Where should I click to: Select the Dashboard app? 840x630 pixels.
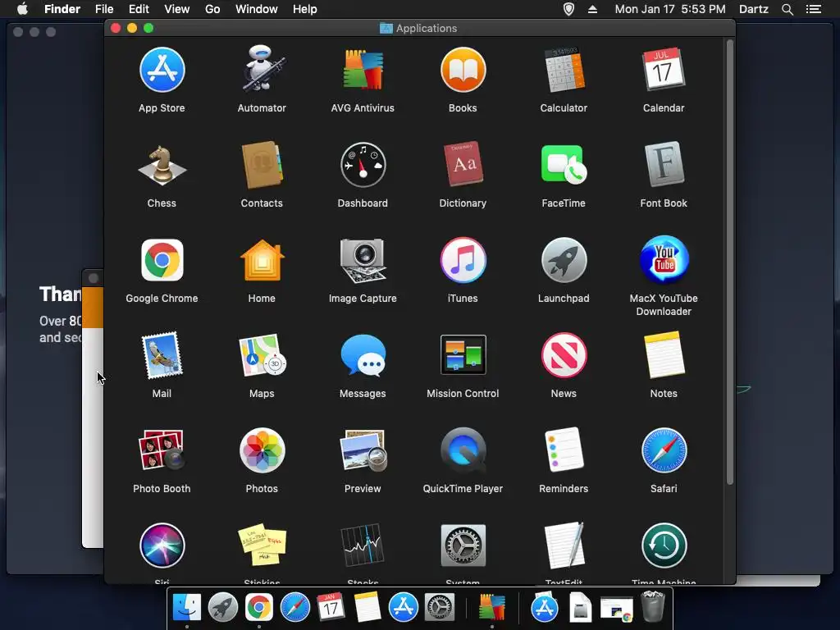click(363, 165)
